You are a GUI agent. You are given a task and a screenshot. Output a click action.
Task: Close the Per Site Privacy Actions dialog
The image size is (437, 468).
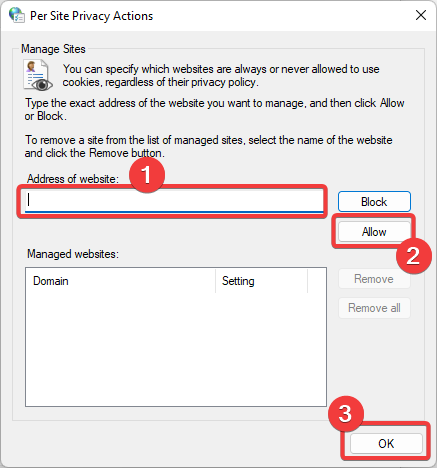click(x=421, y=15)
